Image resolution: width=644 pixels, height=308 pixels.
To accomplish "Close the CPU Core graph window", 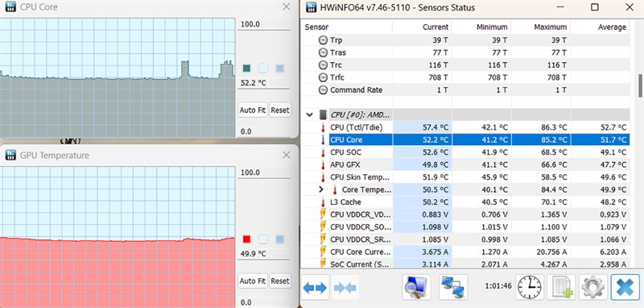I will 287,6.
